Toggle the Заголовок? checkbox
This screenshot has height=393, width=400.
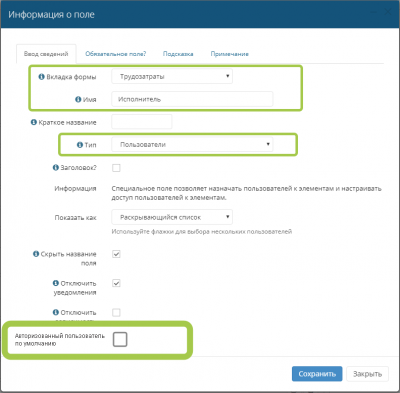click(x=116, y=168)
